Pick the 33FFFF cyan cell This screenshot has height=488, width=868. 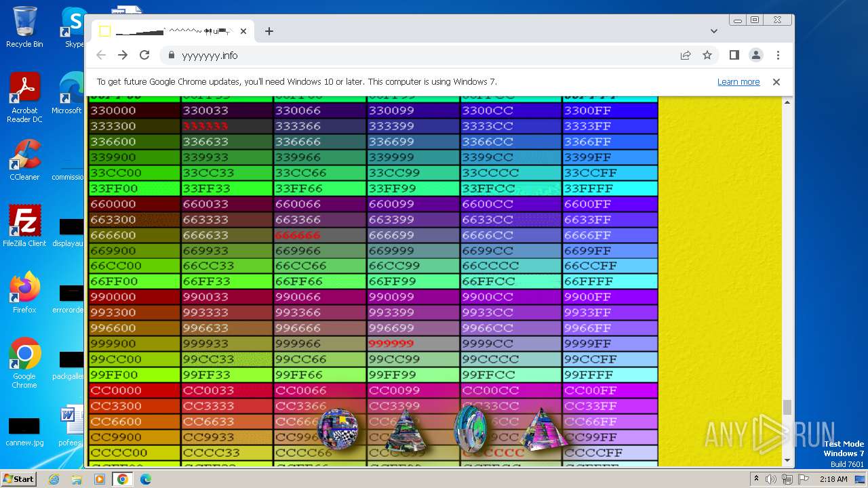pyautogui.click(x=610, y=188)
